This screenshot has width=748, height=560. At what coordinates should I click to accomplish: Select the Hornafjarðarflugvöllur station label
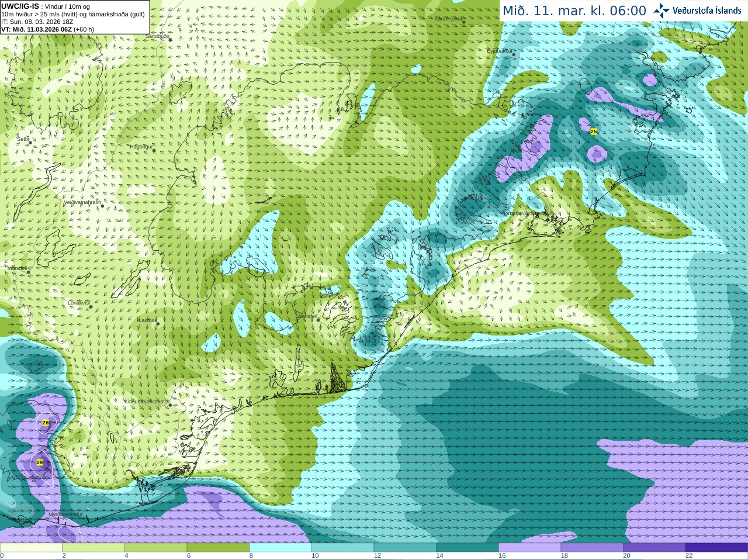[526, 213]
